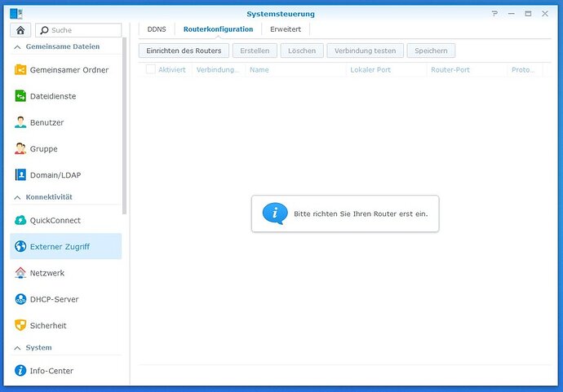Select the Externer Zugriff globe icon

point(20,246)
